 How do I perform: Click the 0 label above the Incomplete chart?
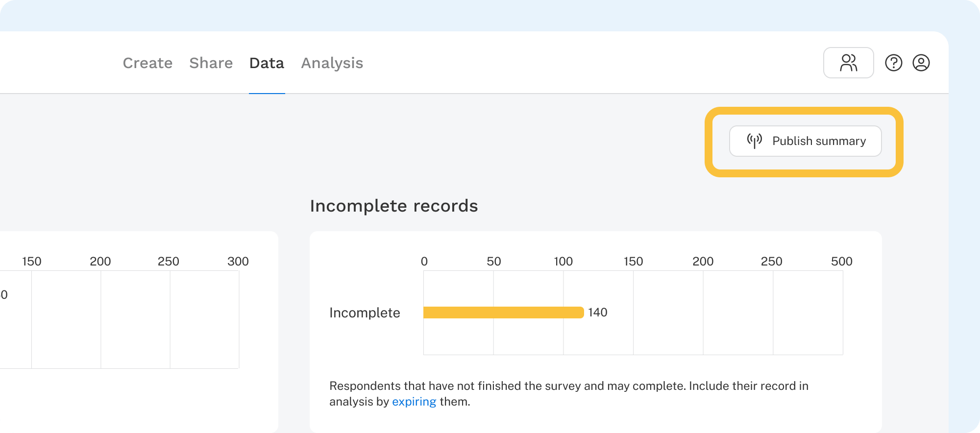pos(424,262)
